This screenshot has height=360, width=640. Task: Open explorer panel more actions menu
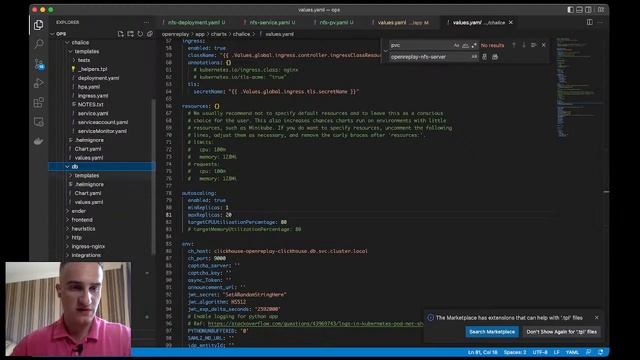click(147, 22)
